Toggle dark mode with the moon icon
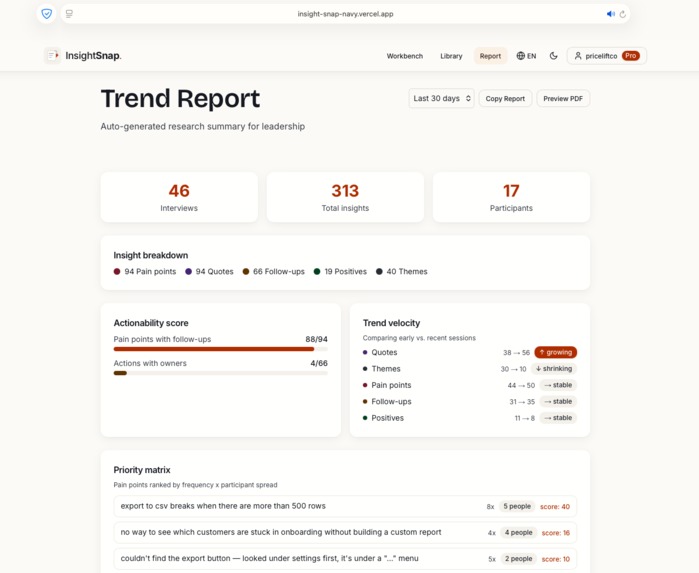Image resolution: width=699 pixels, height=573 pixels. click(x=554, y=56)
